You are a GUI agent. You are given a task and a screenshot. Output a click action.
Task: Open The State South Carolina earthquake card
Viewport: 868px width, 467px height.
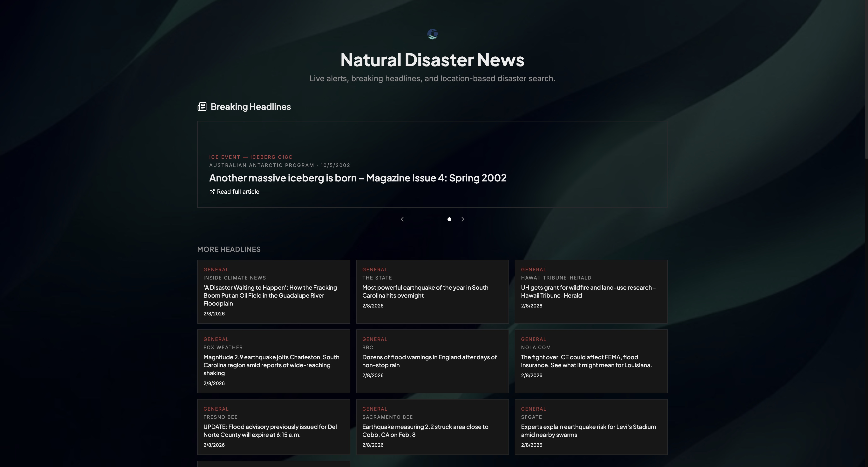pyautogui.click(x=432, y=292)
